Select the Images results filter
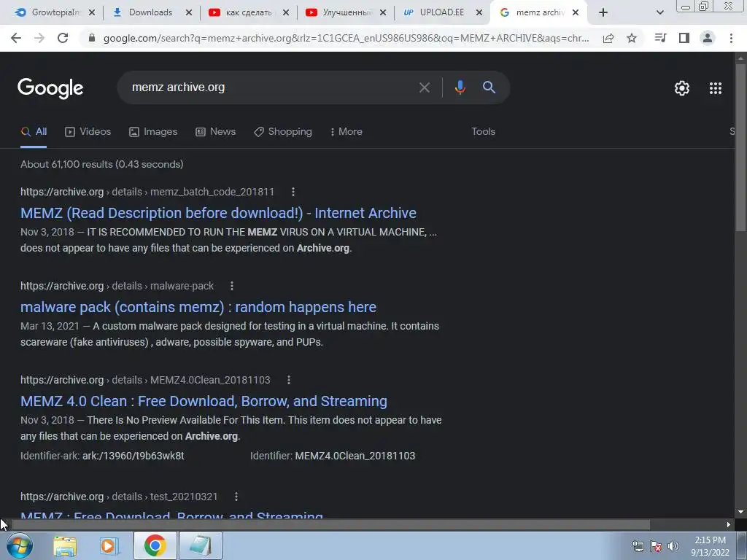747x560 pixels. pyautogui.click(x=153, y=131)
